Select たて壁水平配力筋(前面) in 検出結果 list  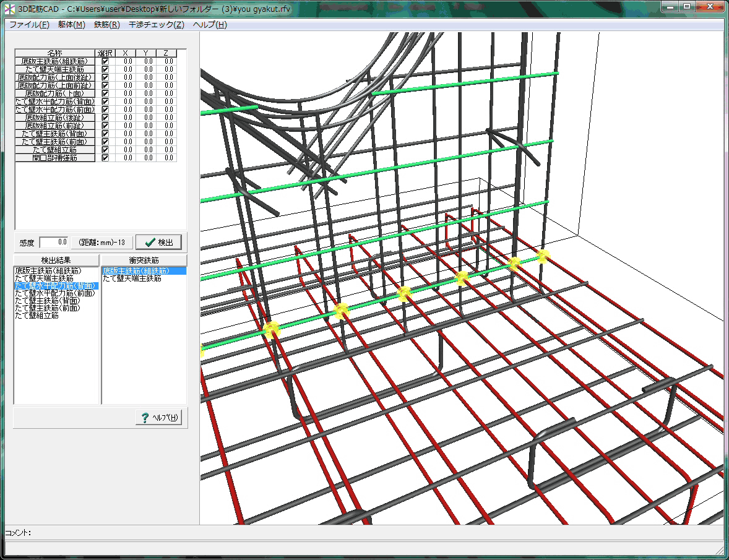coord(56,293)
